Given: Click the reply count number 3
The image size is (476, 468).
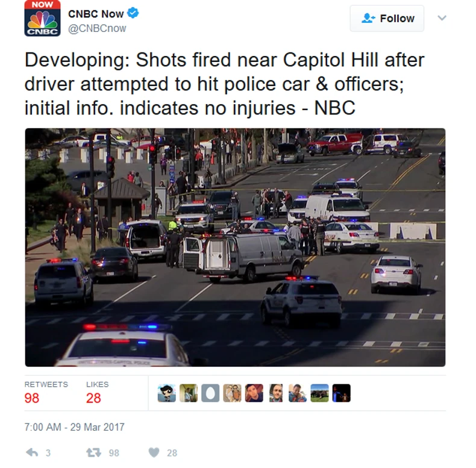Looking at the screenshot, I should click(48, 453).
